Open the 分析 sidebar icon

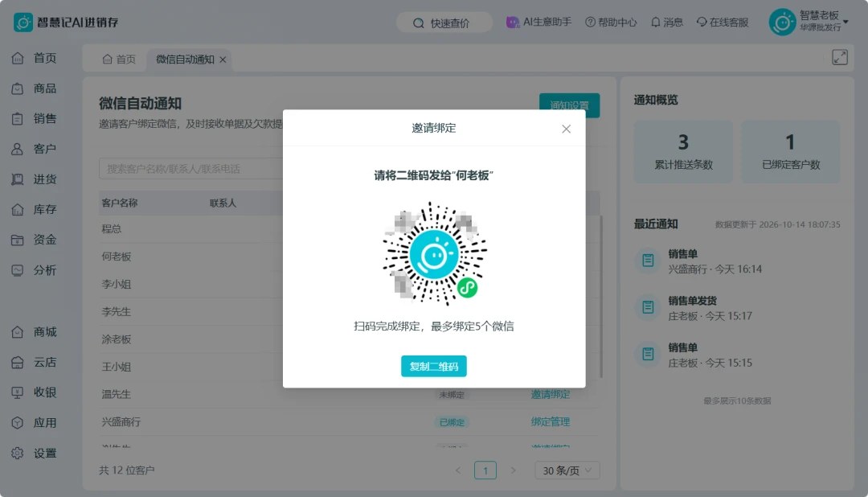tap(18, 270)
